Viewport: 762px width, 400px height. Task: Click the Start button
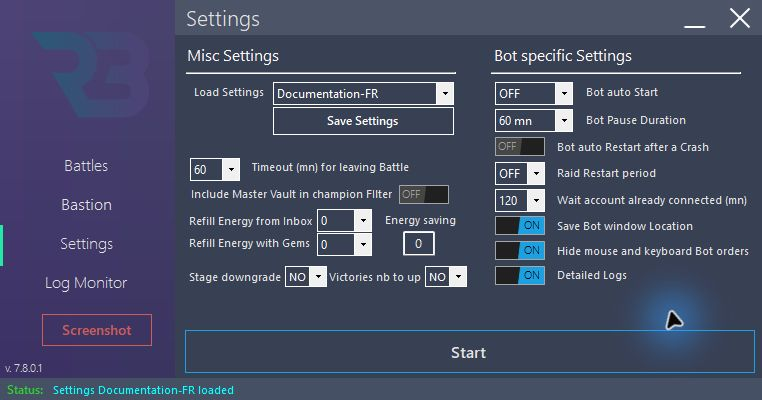pyautogui.click(x=469, y=352)
